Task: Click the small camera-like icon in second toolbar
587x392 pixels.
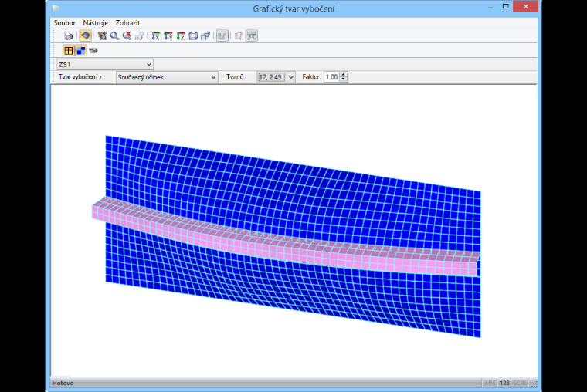Action: pos(93,50)
